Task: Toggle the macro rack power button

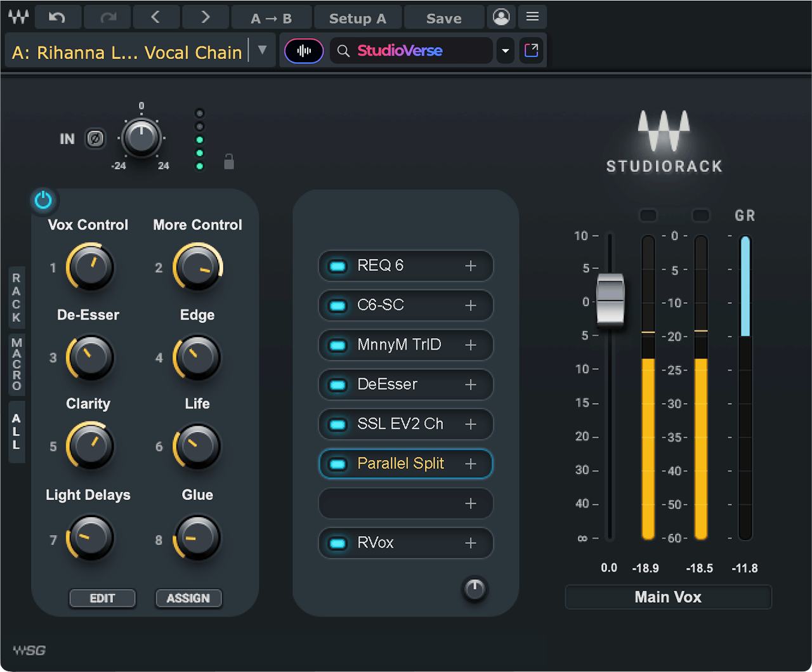Action: pos(43,200)
